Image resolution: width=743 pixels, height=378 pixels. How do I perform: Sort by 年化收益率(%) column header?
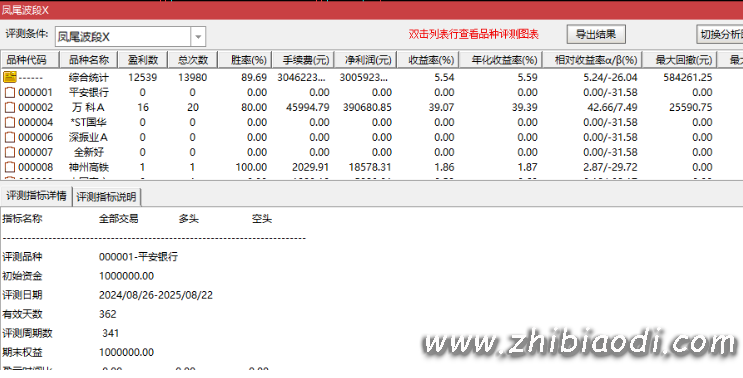click(501, 60)
